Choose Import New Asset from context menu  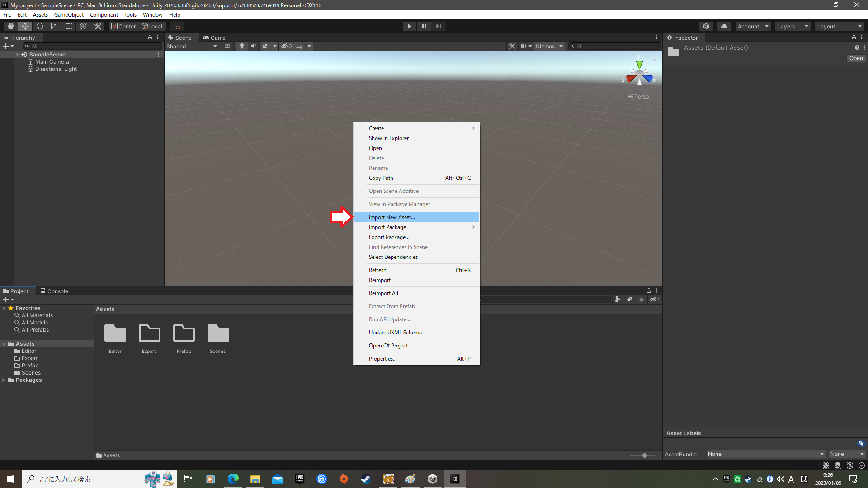[392, 217]
